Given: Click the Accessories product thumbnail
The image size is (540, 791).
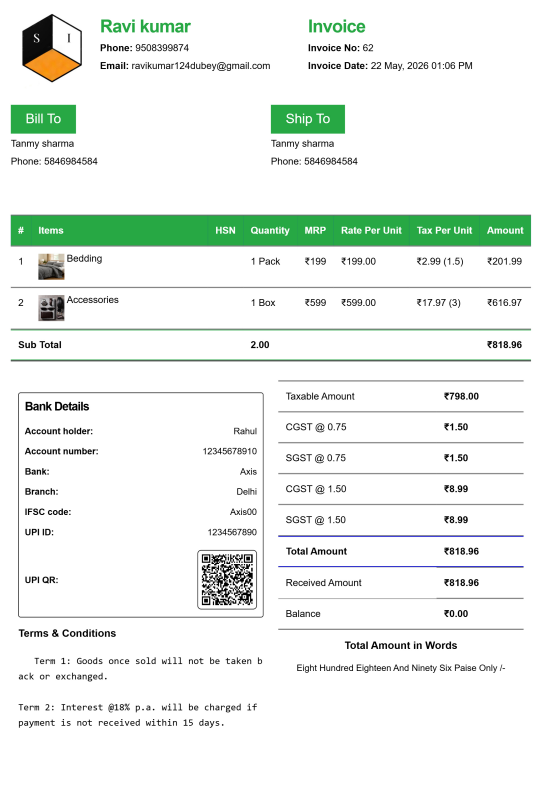Looking at the screenshot, I should click(51, 308).
